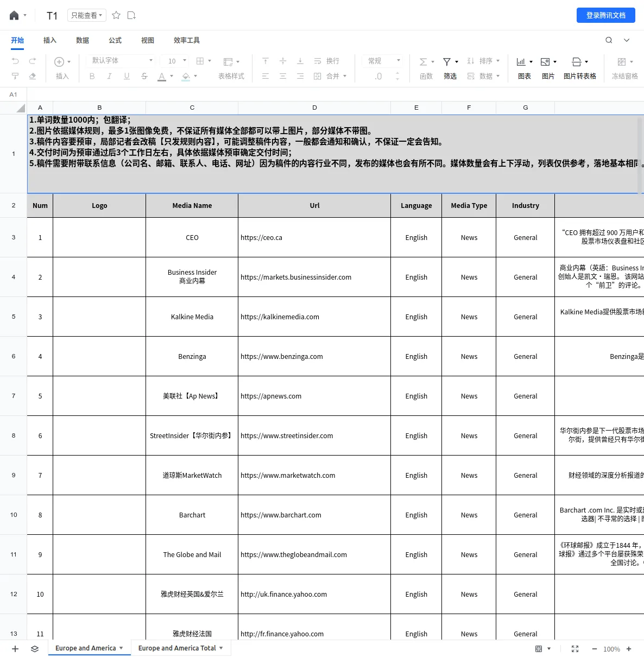644x657 pixels.
Task: Open the 函数 sum function tool
Action: pos(426,68)
